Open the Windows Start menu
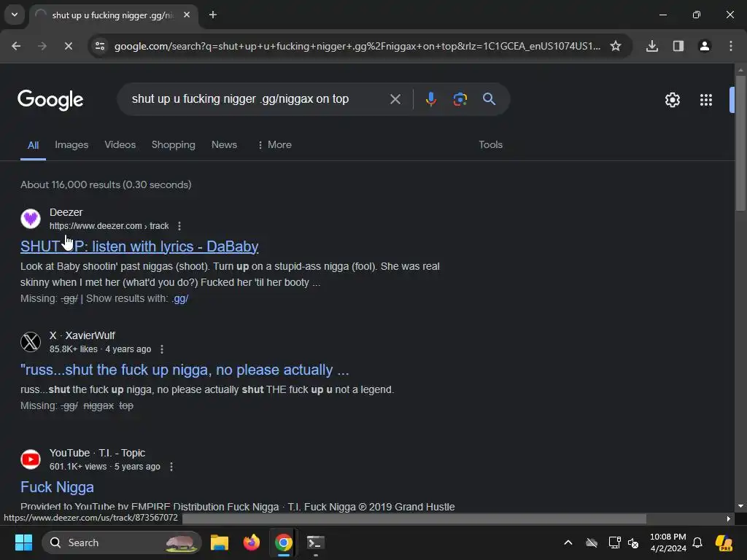The image size is (747, 560). 23,542
